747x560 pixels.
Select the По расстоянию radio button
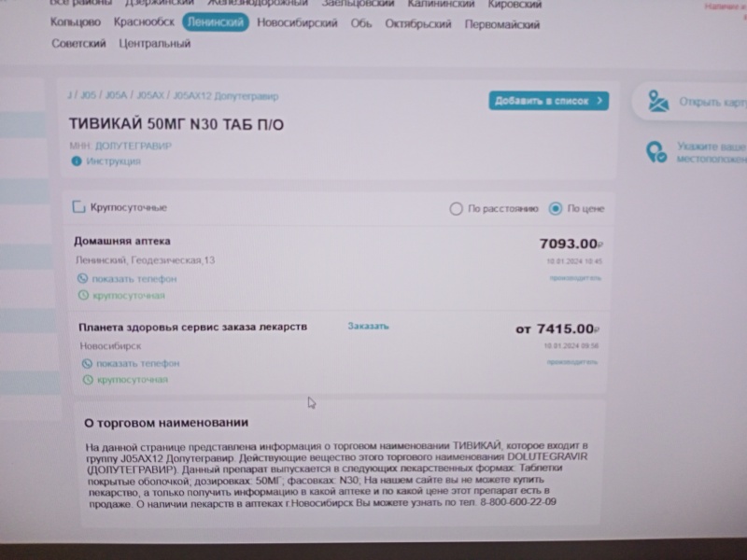(x=456, y=208)
